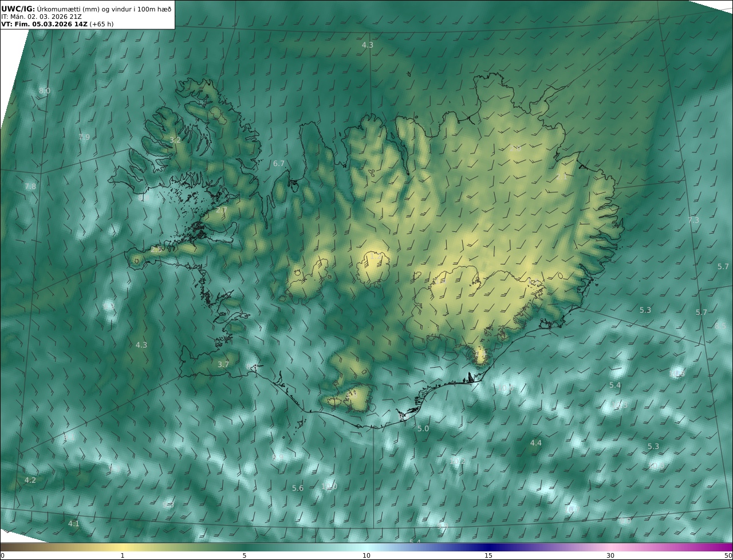Viewport: 733px width, 560px height.
Task: Click the 'VT: Fim. 05.03.2026 14Z' line
Action: pos(44,25)
